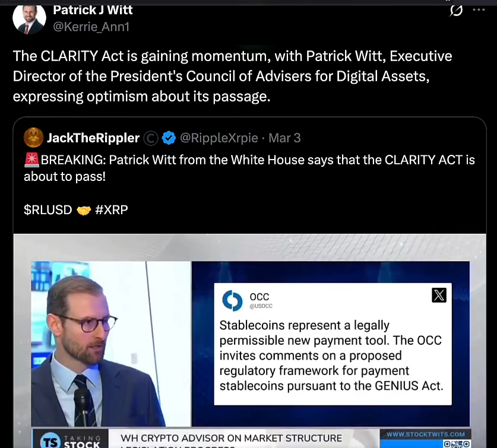Open the three-dot more options menu

click(479, 10)
